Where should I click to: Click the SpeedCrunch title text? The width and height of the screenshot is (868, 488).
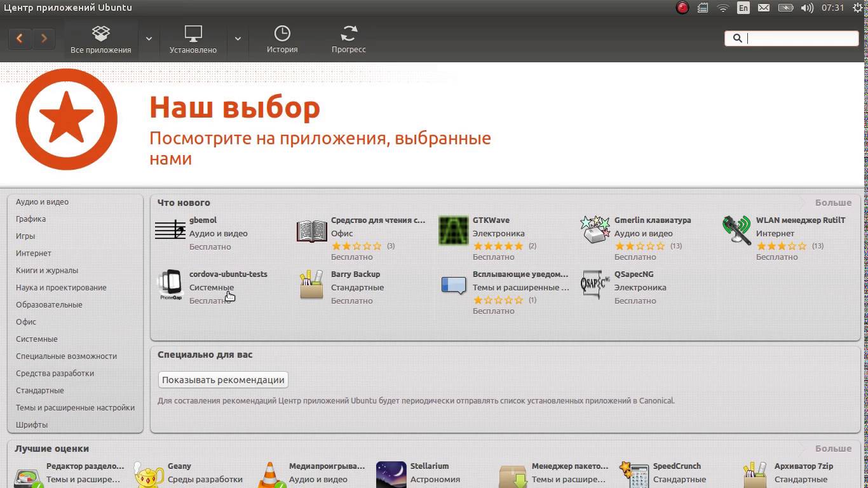(x=677, y=466)
